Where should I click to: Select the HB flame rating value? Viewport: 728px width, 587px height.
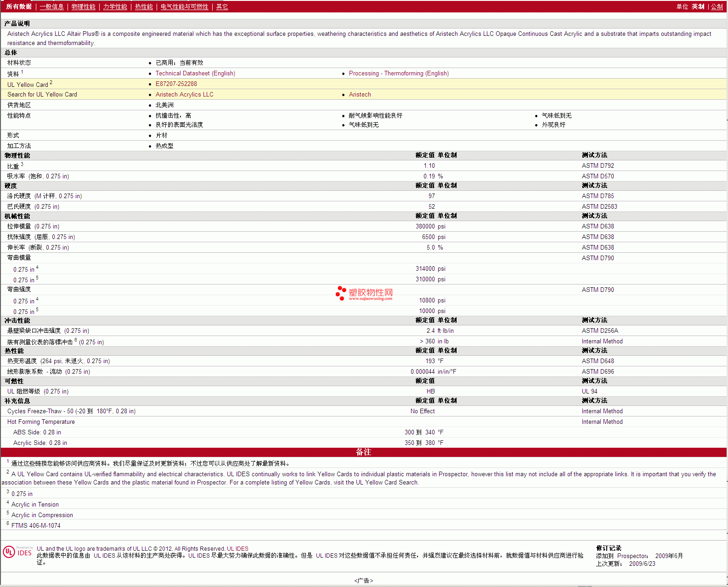coord(430,391)
